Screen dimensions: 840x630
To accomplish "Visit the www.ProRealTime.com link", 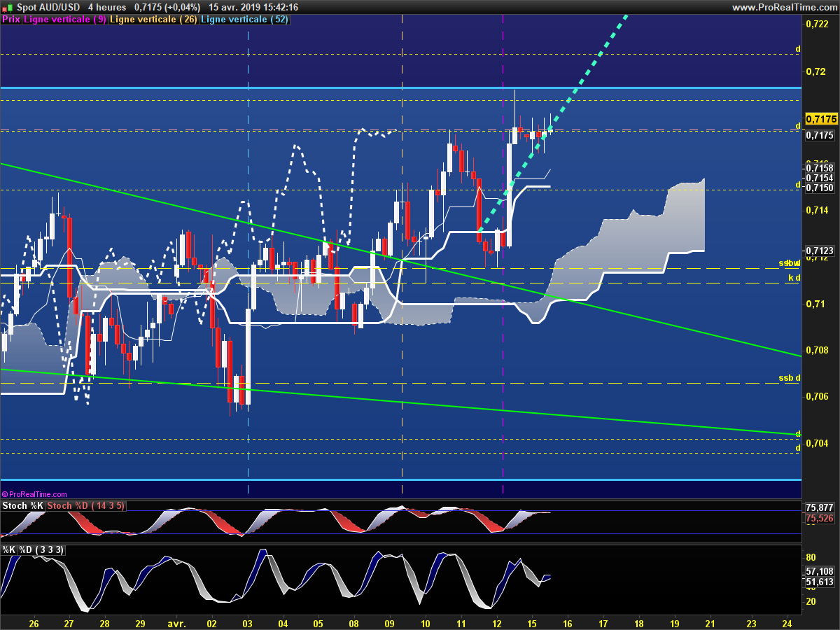I will (783, 7).
